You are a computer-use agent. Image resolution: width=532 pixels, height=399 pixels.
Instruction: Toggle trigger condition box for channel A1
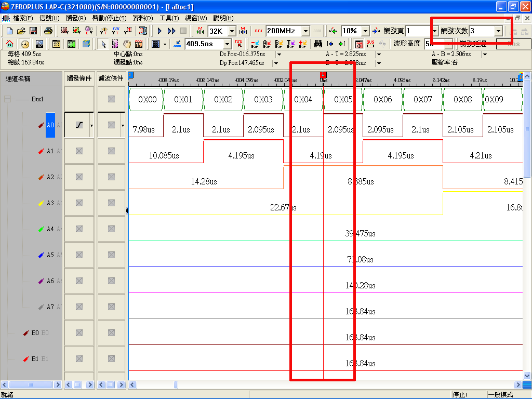(79, 151)
